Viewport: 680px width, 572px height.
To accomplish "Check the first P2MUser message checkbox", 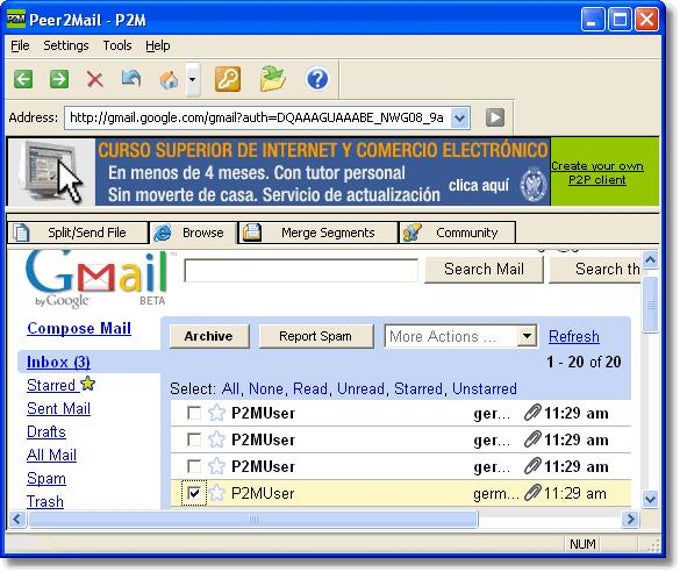I will (x=193, y=413).
